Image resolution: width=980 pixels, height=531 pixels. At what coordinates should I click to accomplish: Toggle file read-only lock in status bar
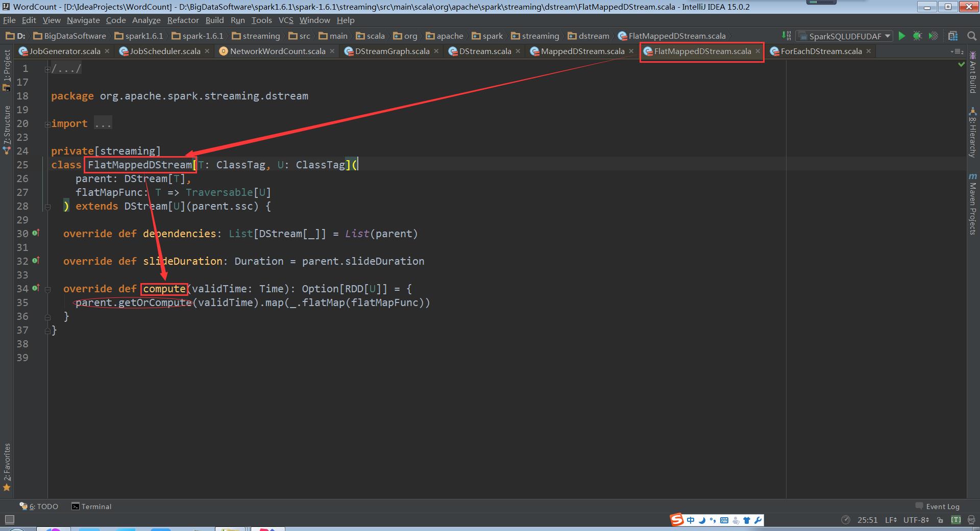click(940, 520)
